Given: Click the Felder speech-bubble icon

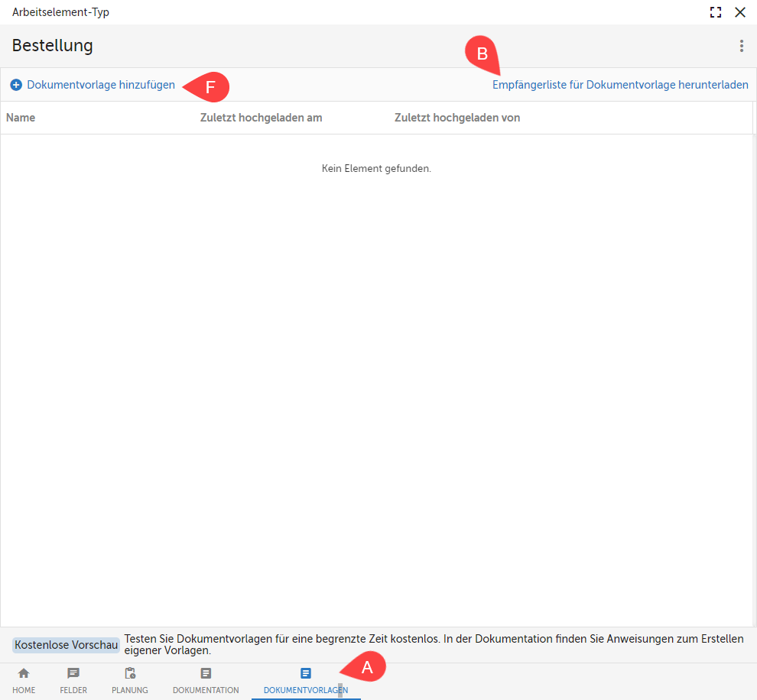Looking at the screenshot, I should click(73, 673).
